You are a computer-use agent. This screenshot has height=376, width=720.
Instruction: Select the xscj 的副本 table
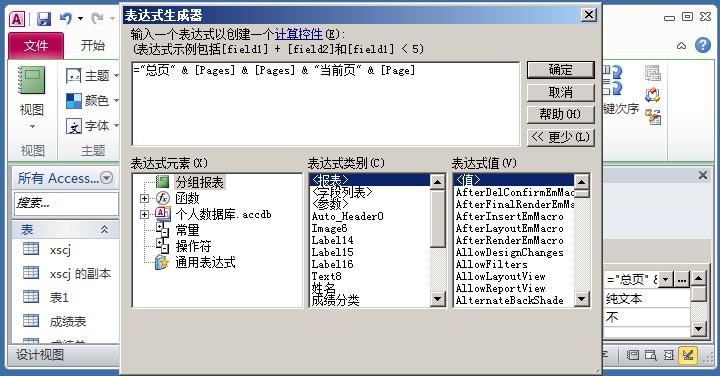pos(67,274)
